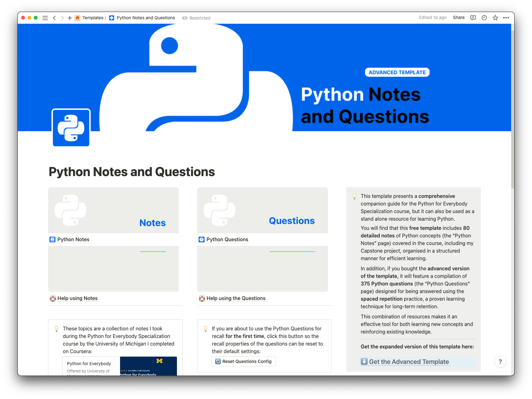Click the back navigation arrow
This screenshot has height=399, width=532.
pos(54,18)
